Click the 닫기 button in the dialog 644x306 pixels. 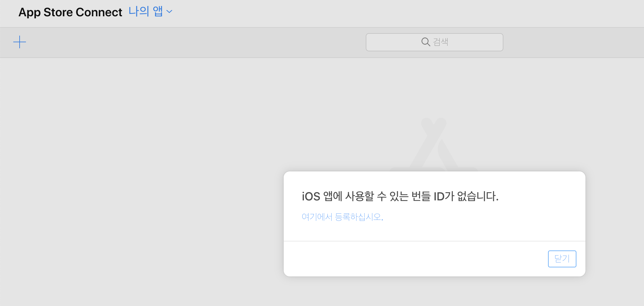pos(562,259)
